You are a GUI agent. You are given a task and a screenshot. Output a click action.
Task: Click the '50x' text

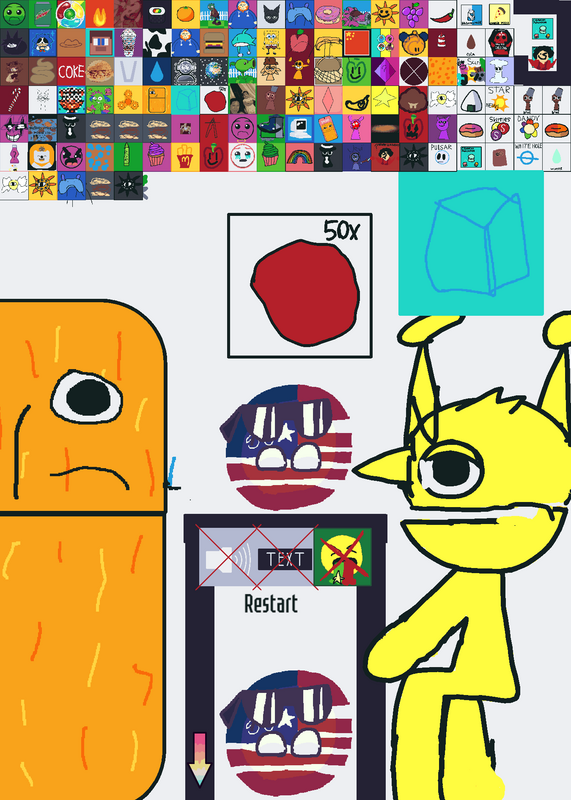pyautogui.click(x=341, y=231)
